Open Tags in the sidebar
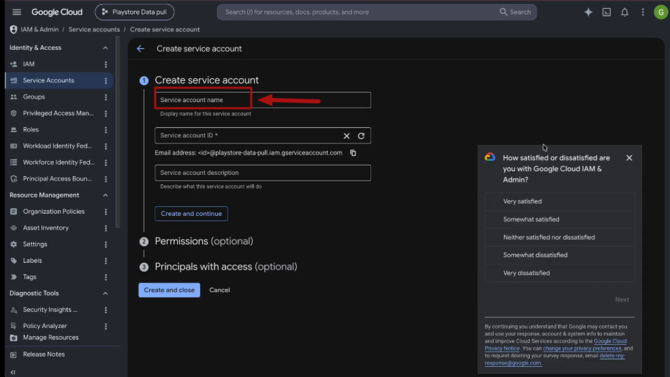The width and height of the screenshot is (670, 377). click(29, 277)
